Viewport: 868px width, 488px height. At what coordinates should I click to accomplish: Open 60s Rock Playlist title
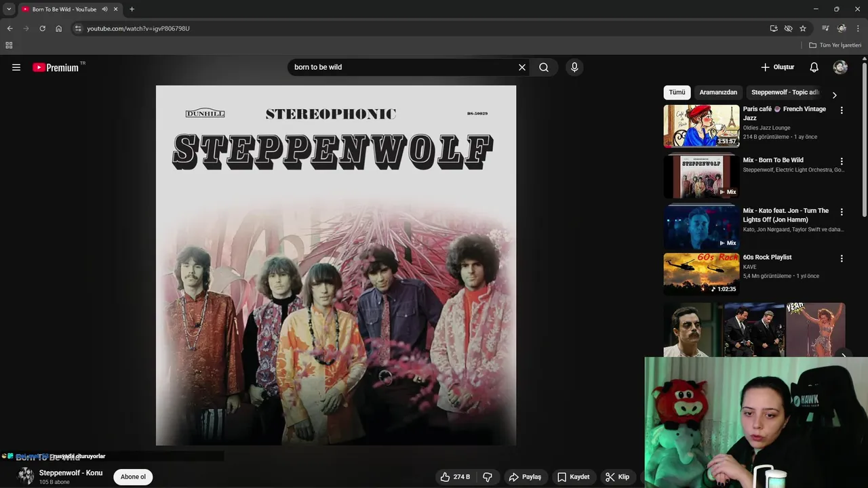pyautogui.click(x=767, y=258)
